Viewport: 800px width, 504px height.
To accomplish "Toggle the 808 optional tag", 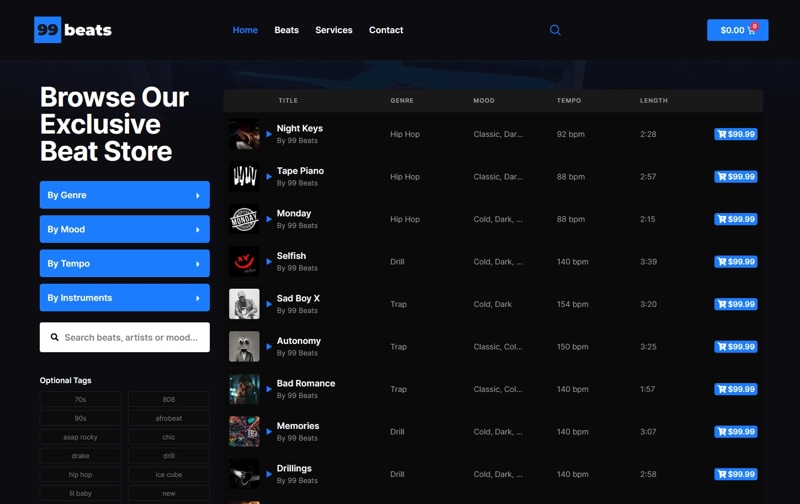I will 168,399.
